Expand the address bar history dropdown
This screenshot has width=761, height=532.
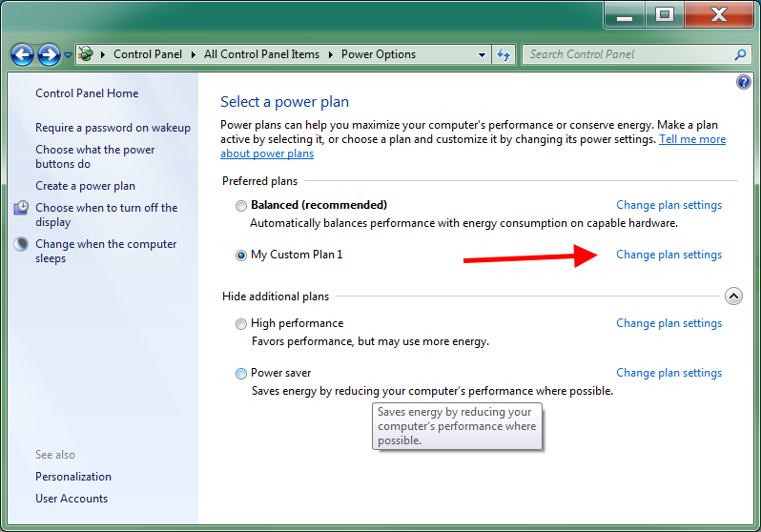482,55
